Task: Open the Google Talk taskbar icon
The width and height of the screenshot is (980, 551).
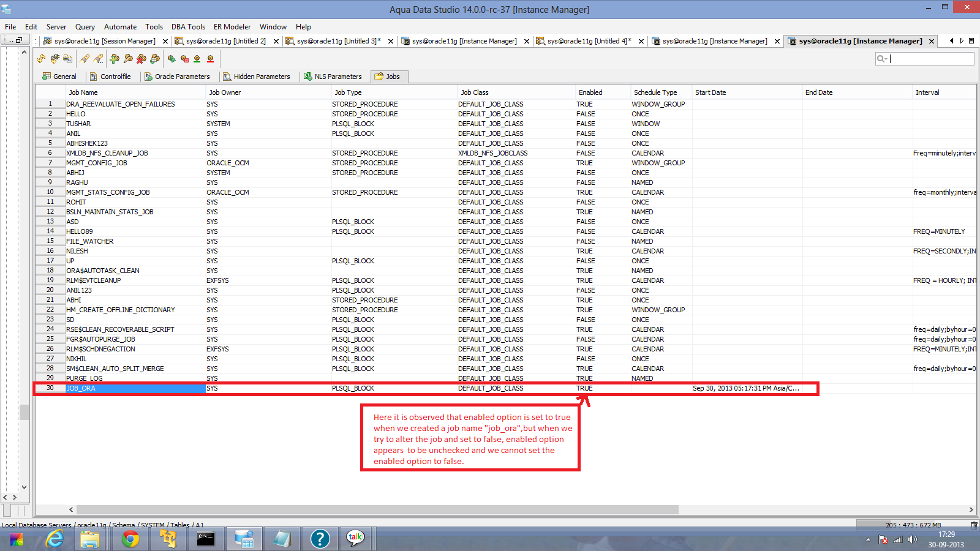Action: 355,539
